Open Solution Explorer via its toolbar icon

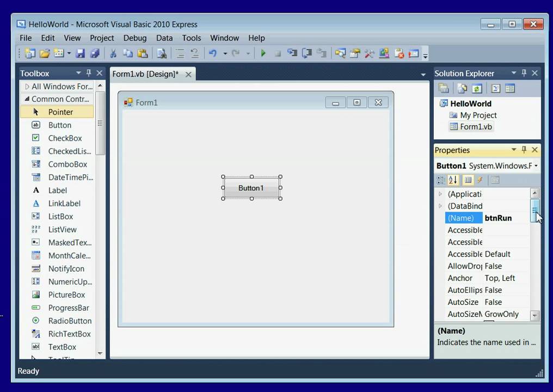(340, 53)
